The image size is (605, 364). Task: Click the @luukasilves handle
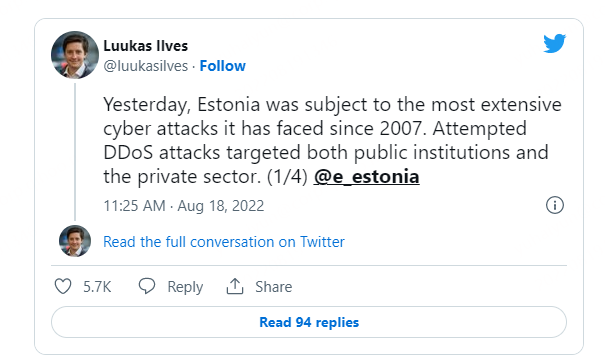(x=145, y=66)
